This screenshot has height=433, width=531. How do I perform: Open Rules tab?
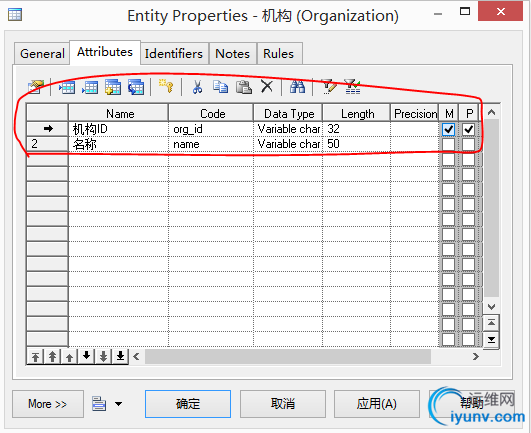pyautogui.click(x=279, y=53)
